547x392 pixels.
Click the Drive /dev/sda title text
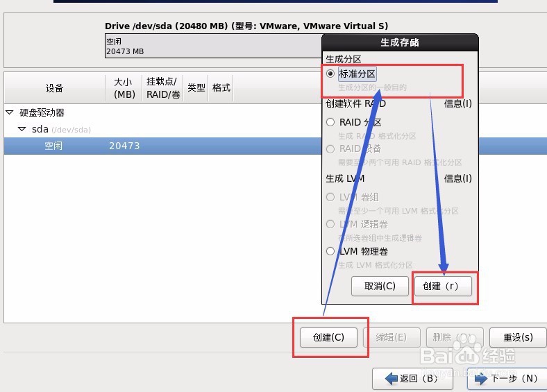tap(246, 26)
